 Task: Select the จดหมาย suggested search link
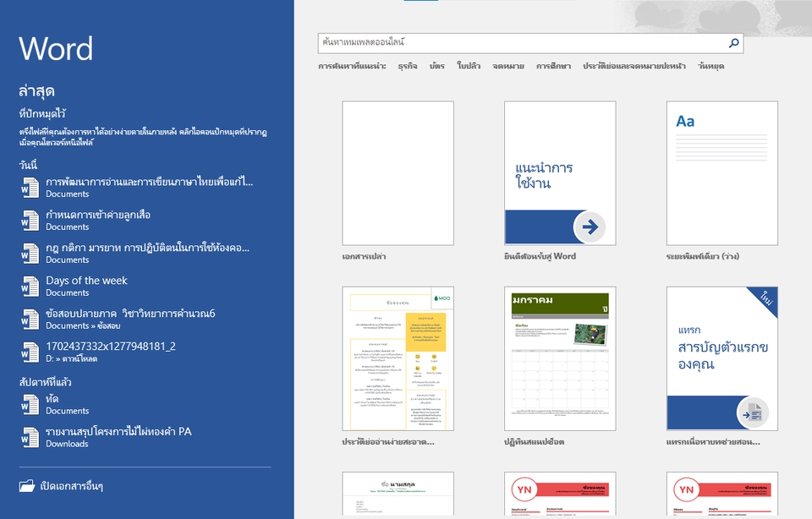pos(508,66)
